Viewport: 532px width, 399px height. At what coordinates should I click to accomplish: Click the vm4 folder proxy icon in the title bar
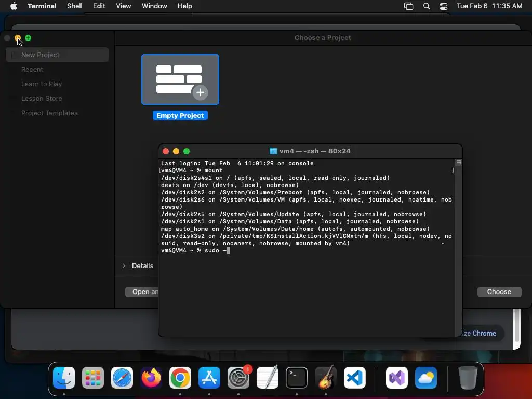click(273, 151)
